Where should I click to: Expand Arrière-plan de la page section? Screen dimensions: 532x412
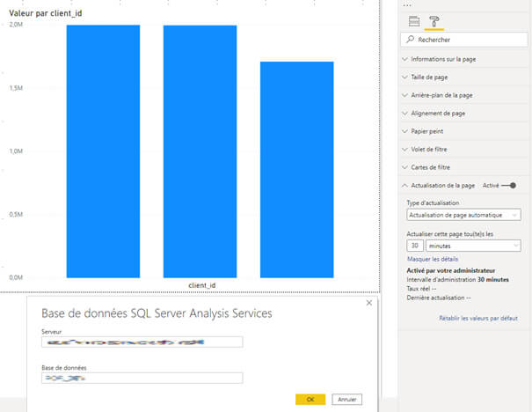click(464, 95)
